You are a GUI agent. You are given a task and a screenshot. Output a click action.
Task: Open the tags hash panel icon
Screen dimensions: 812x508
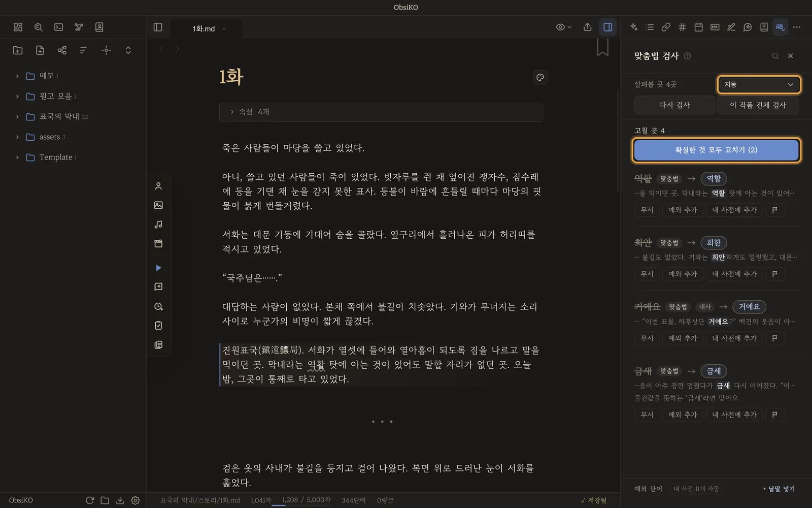(x=682, y=27)
